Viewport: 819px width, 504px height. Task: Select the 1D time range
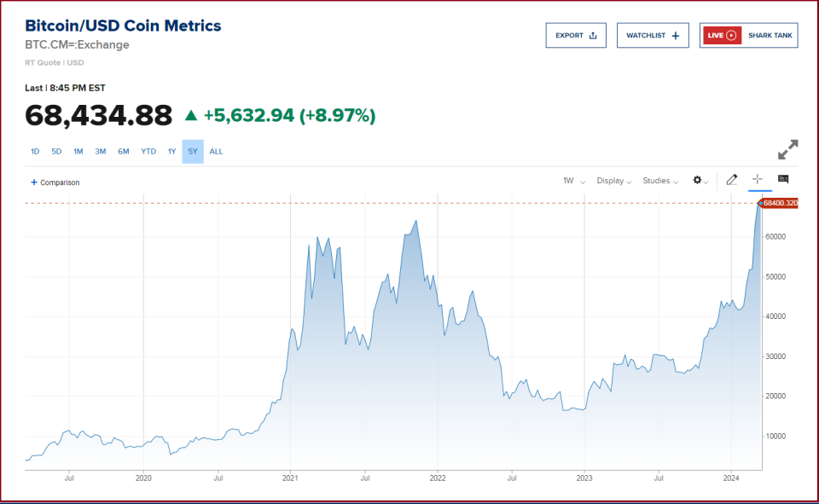click(35, 152)
